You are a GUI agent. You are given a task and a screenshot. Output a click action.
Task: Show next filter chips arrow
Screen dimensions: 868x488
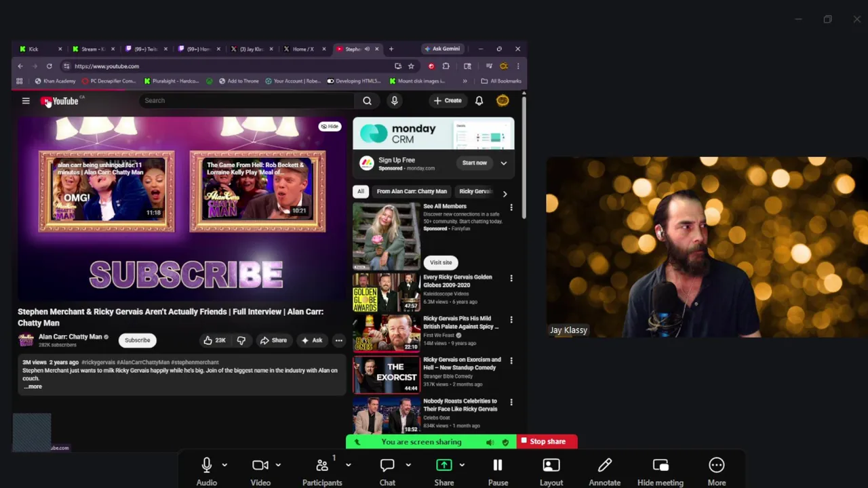(505, 194)
